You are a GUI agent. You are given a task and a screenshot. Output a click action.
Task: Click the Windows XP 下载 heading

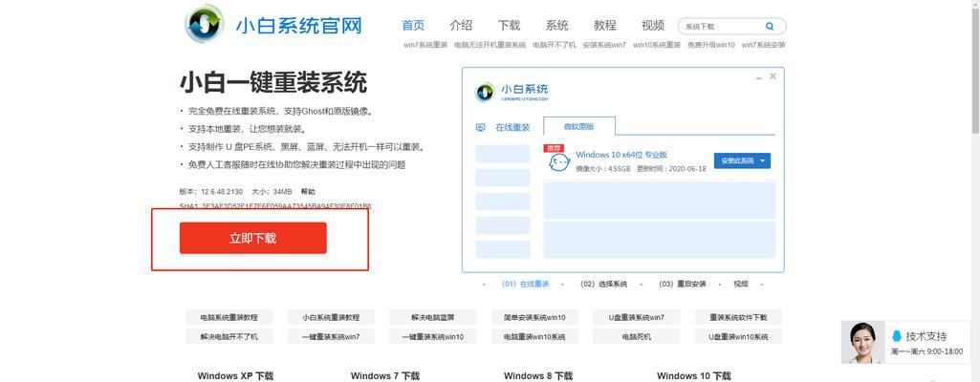click(x=235, y=375)
